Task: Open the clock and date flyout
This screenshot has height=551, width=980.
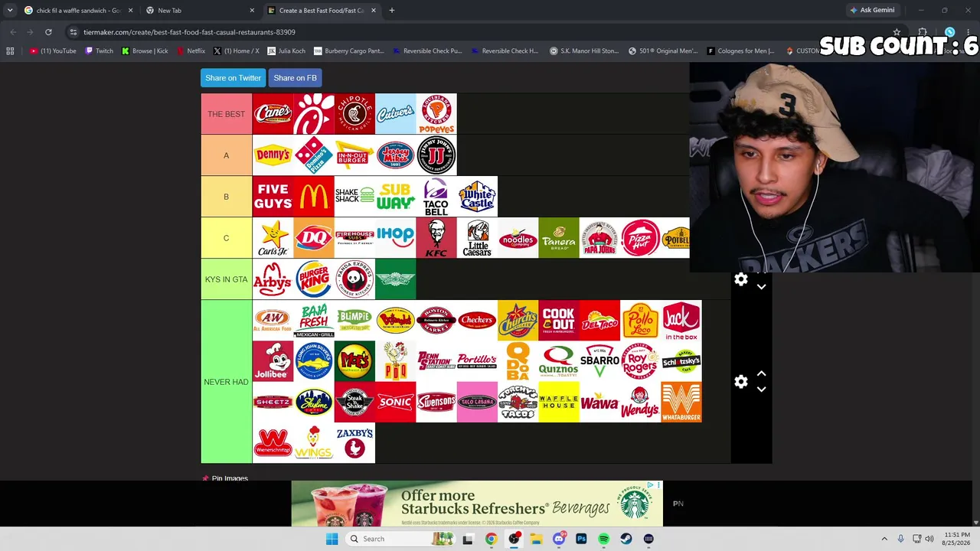Action: pos(957,539)
